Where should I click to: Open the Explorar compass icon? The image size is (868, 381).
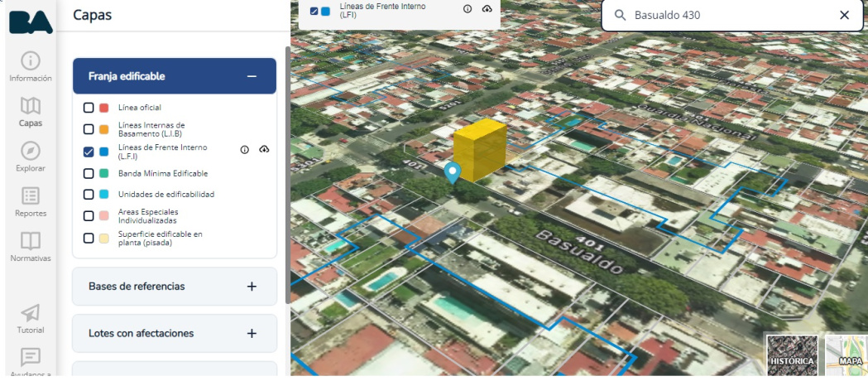(31, 151)
